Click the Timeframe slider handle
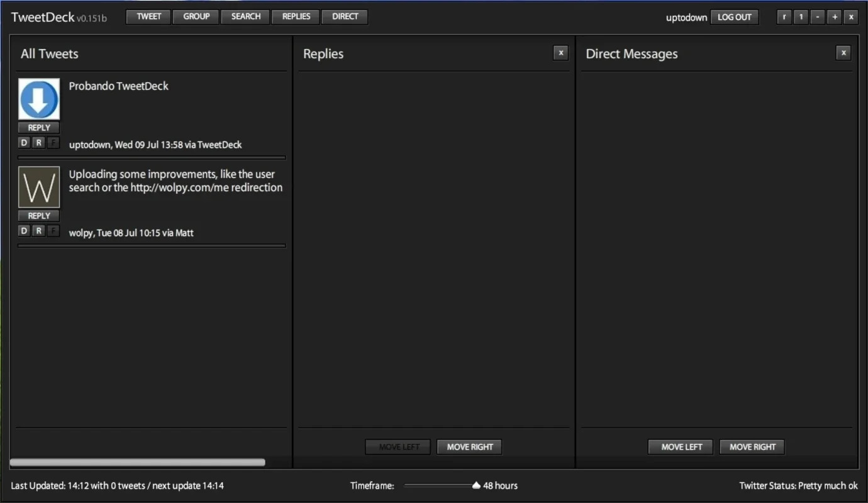The height and width of the screenshot is (503, 868). (x=476, y=485)
